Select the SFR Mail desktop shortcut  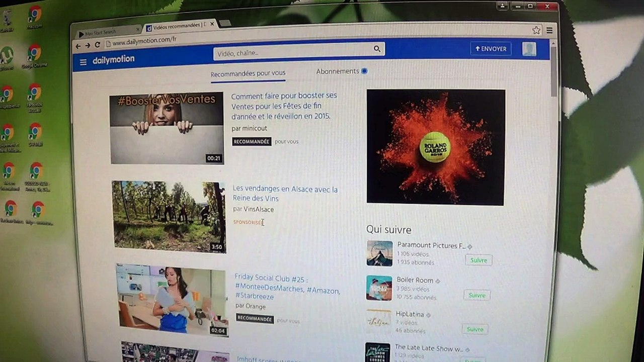(35, 136)
